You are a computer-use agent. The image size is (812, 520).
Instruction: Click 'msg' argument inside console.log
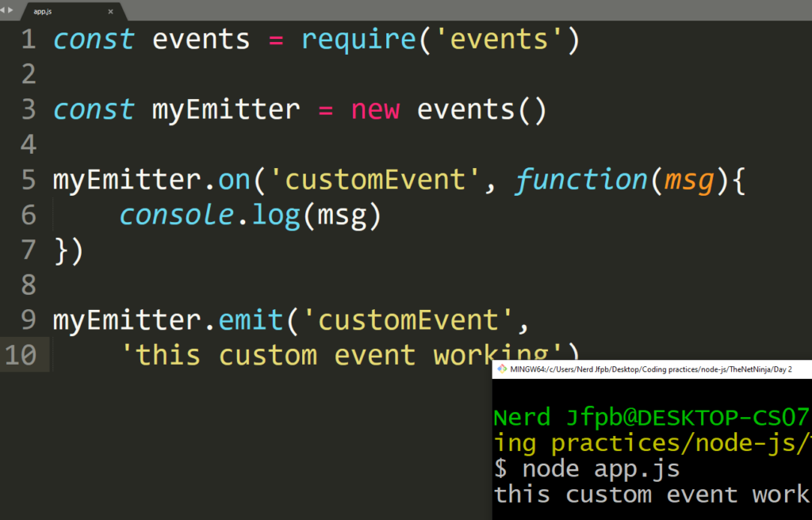click(341, 217)
